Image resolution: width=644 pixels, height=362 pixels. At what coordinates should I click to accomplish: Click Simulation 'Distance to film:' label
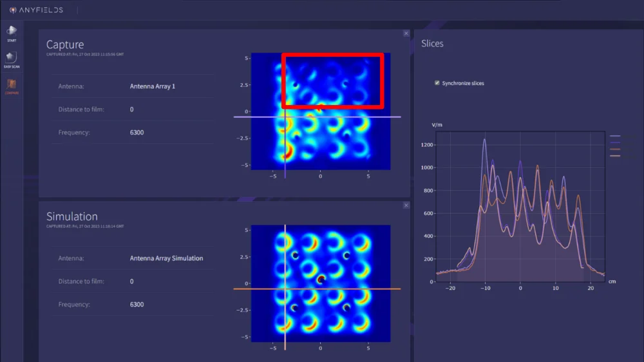81,281
